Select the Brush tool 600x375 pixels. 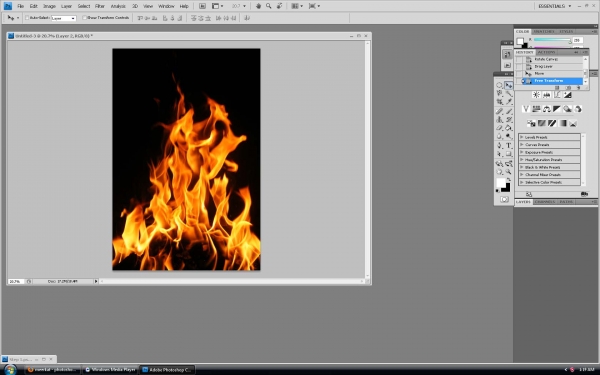tap(509, 111)
